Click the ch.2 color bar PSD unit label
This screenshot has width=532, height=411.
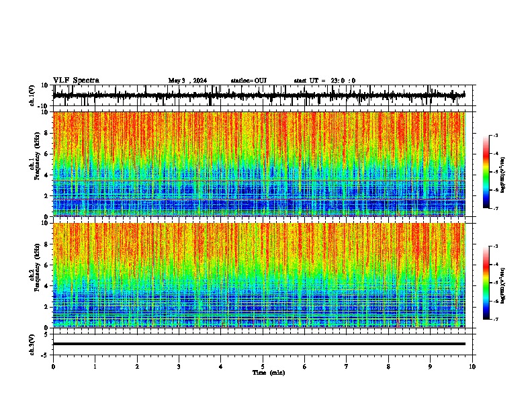pyautogui.click(x=502, y=286)
